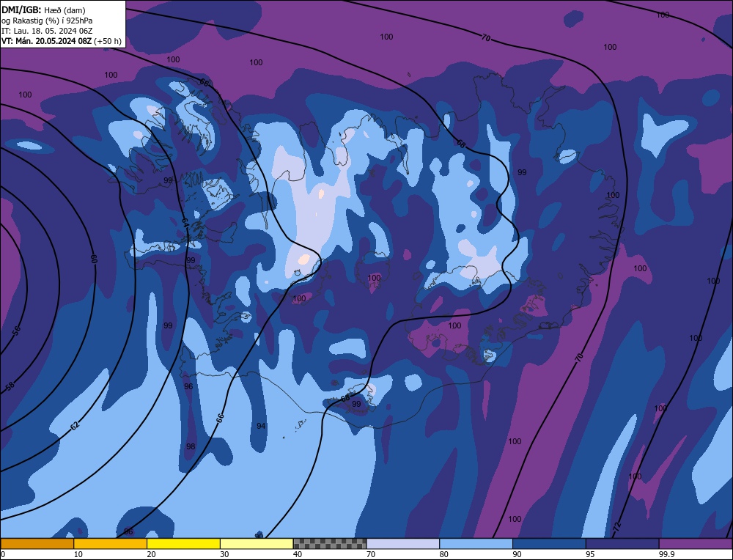
Task: Click the light blue 80–90 legend swatch
Action: click(x=476, y=544)
